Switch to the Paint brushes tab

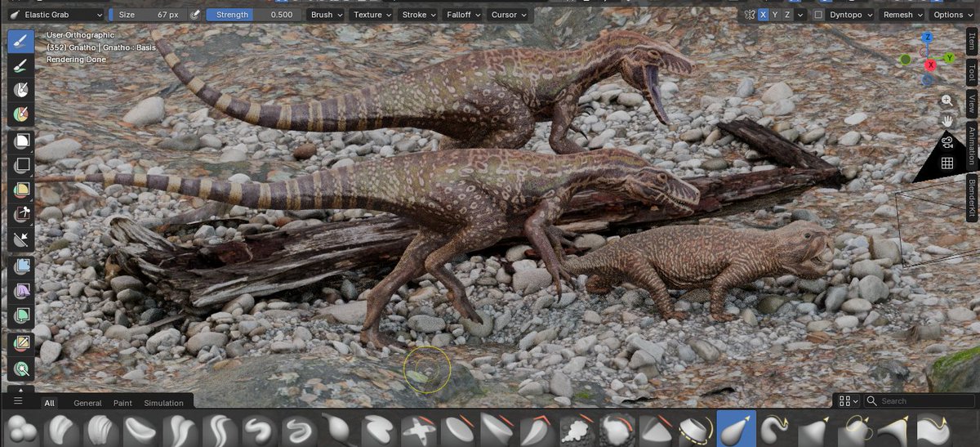[122, 403]
